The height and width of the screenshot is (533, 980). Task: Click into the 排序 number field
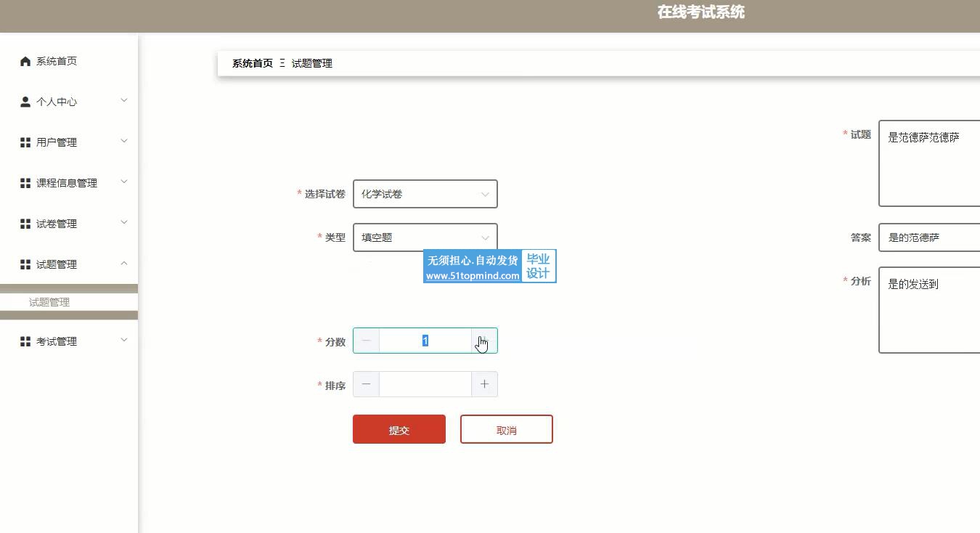tap(425, 384)
